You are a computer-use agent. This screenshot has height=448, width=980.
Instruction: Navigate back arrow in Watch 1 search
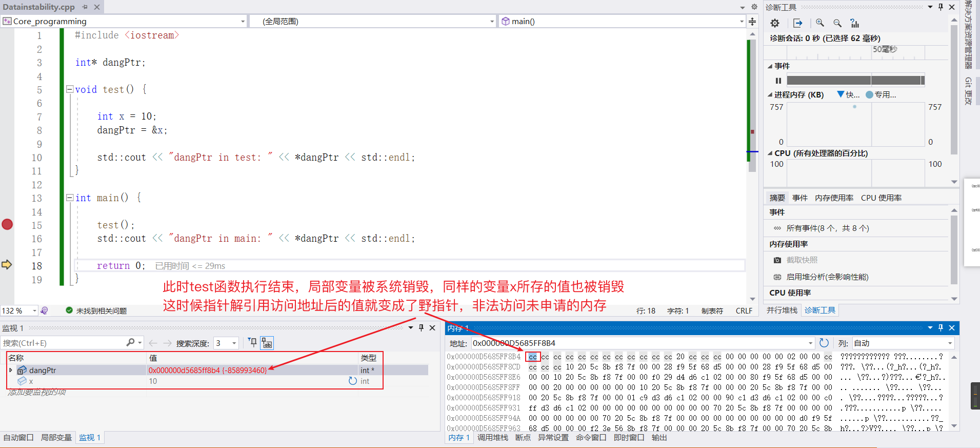153,343
